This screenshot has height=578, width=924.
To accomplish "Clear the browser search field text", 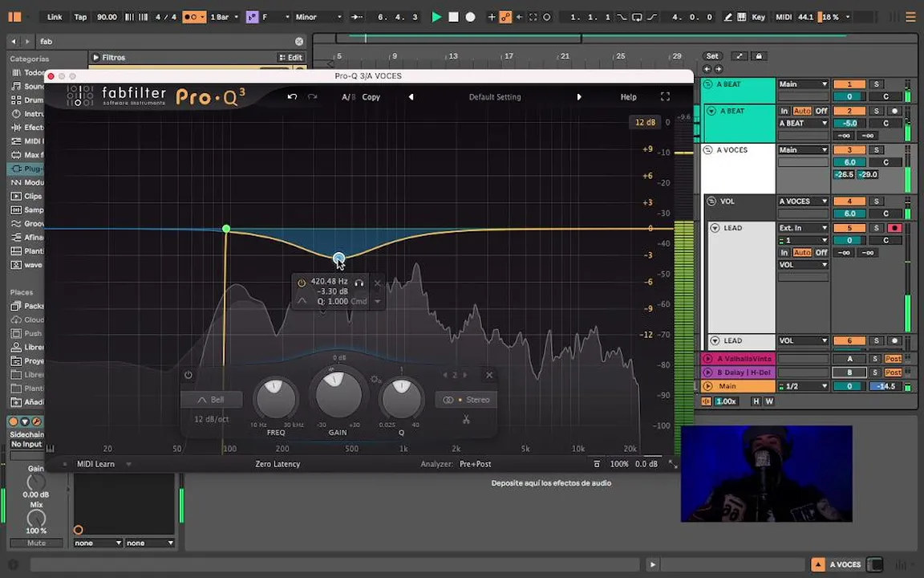I will click(299, 41).
